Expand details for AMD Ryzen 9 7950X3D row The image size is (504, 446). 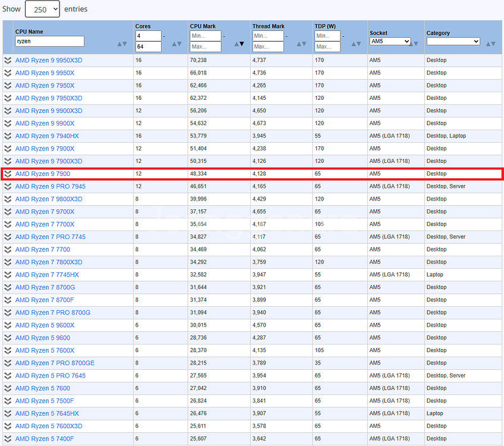point(8,98)
